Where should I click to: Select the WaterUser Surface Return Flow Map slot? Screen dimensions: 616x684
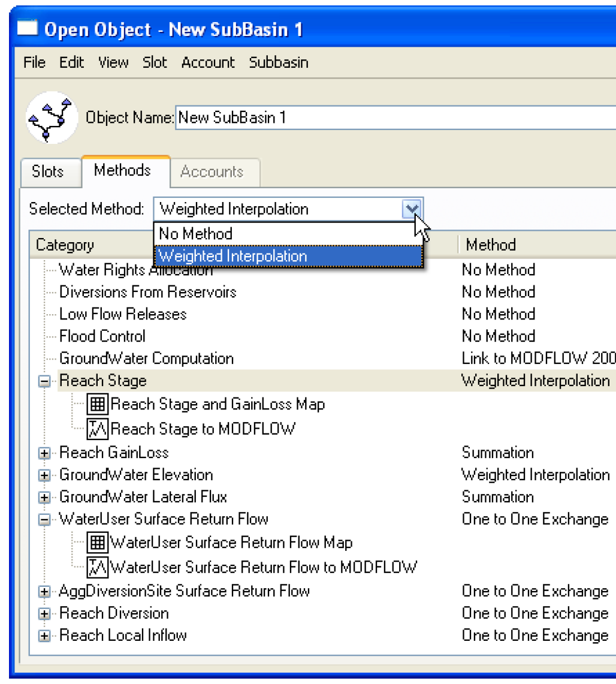(x=231, y=543)
